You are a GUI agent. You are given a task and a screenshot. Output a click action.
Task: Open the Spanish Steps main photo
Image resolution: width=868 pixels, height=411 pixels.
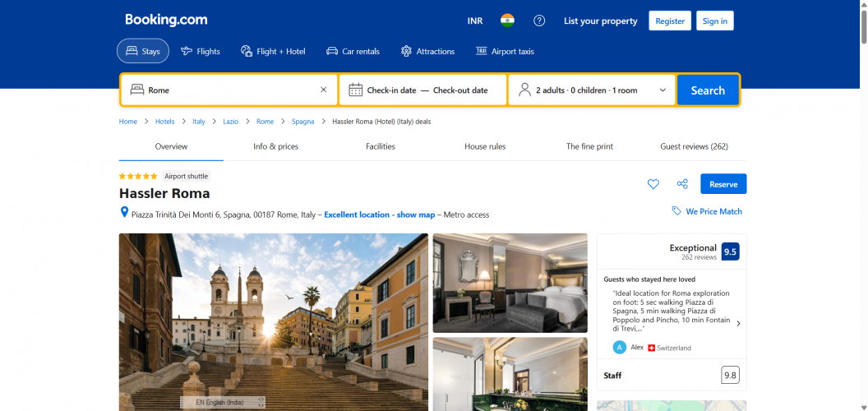pyautogui.click(x=274, y=322)
